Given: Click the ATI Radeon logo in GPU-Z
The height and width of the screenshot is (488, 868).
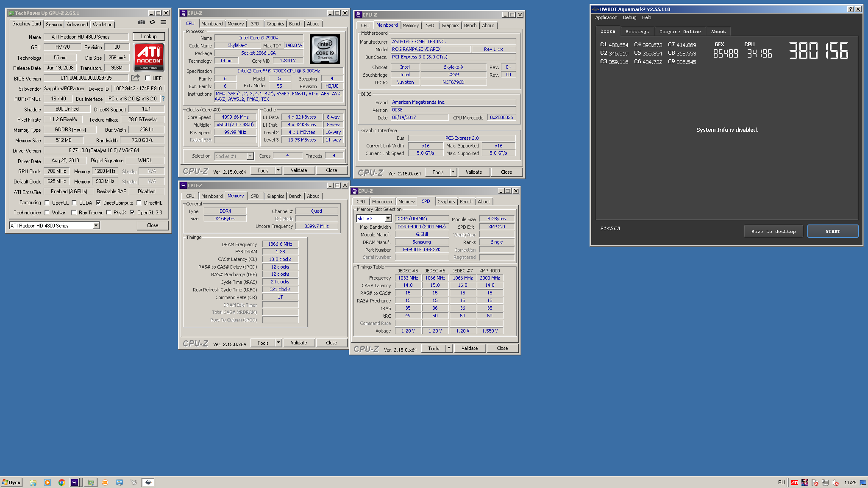Looking at the screenshot, I should [x=149, y=57].
